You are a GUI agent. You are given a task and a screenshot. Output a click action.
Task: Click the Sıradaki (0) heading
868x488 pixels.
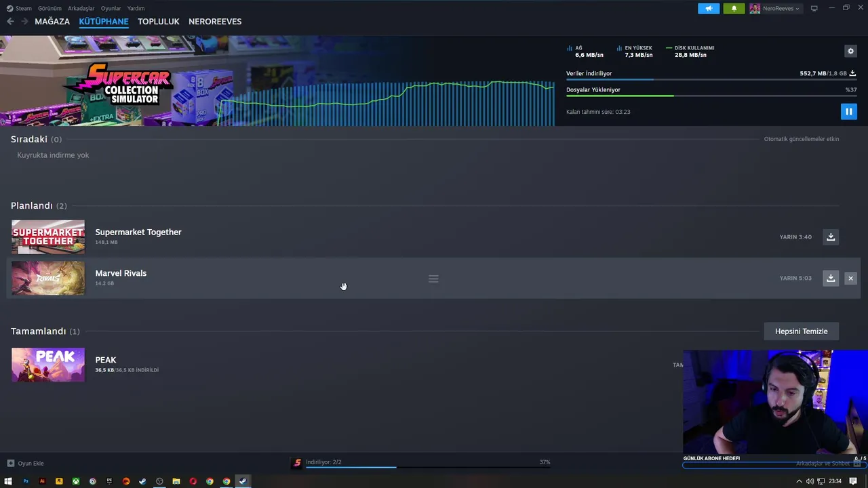(x=36, y=139)
